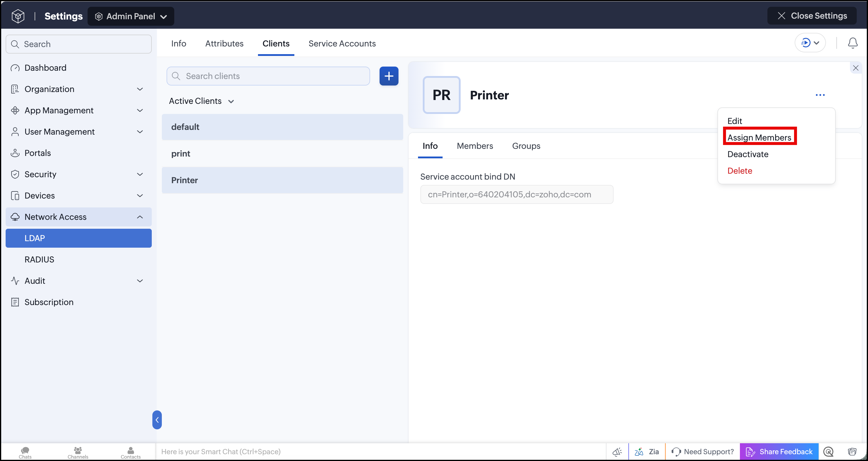
Task: Expand the Audit section
Action: (x=79, y=281)
